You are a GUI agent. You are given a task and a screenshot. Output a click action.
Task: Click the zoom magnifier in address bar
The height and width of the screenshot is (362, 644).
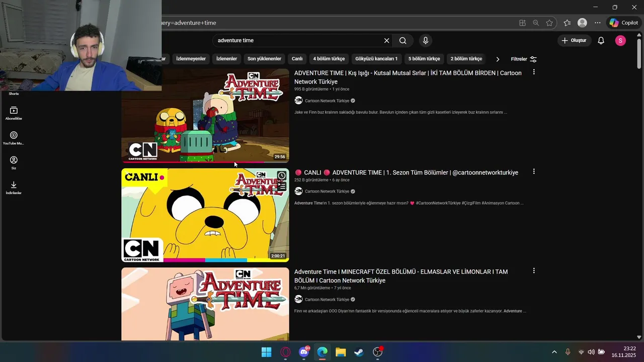(536, 23)
